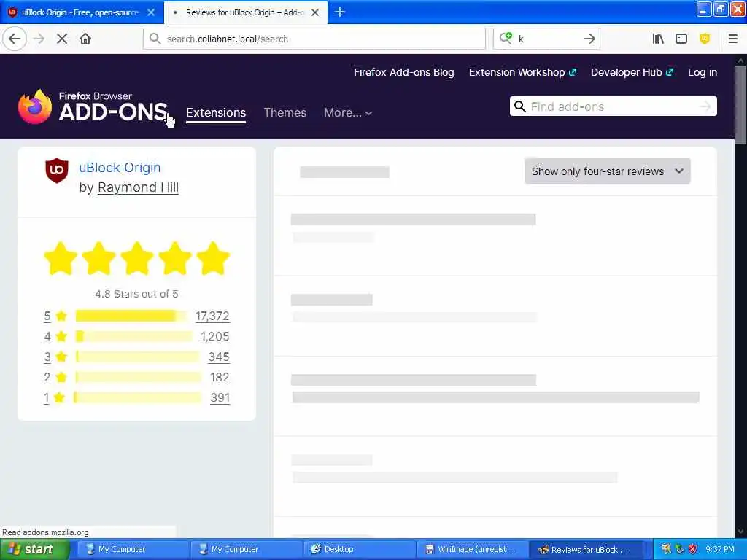747x560 pixels.
Task: Click the add search engine icon
Action: (506, 38)
